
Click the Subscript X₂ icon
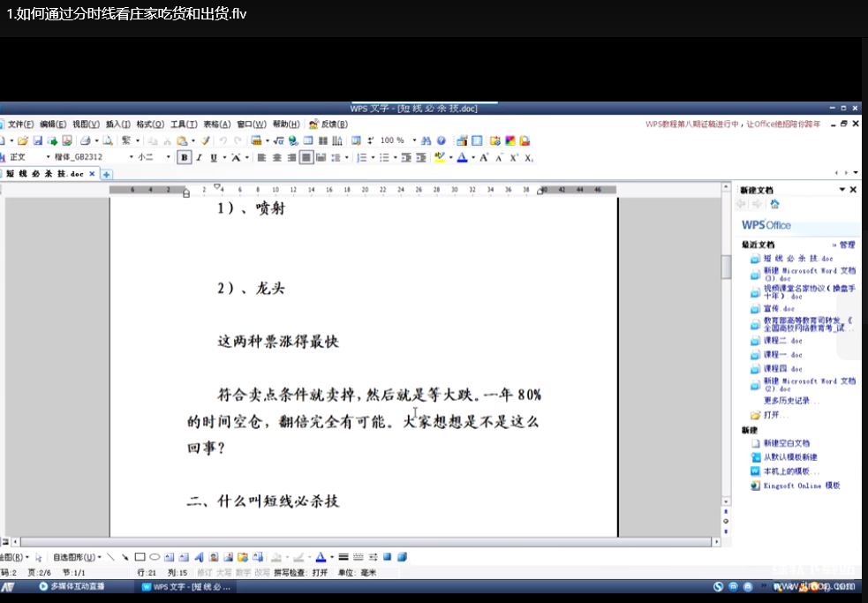[x=529, y=158]
